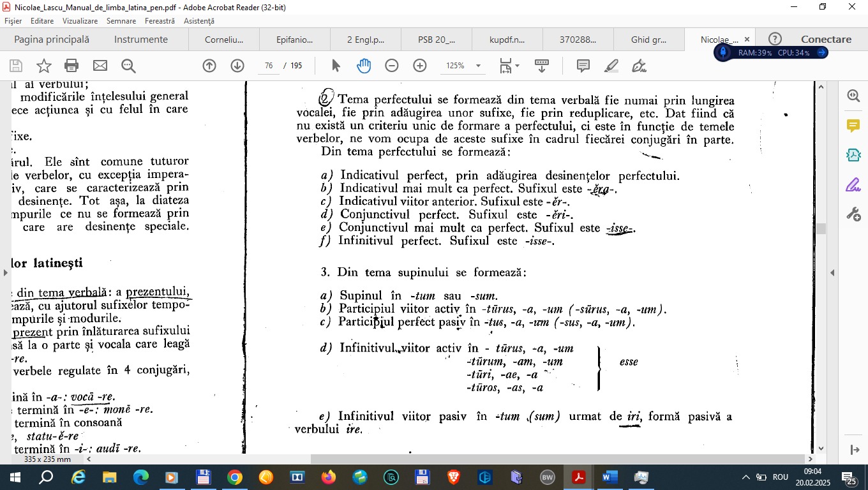This screenshot has height=490, width=868.
Task: Expand the left navigation pane arrow
Action: 6,273
